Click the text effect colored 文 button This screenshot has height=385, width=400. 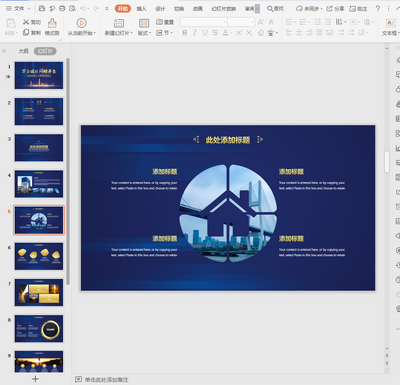[x=271, y=33]
